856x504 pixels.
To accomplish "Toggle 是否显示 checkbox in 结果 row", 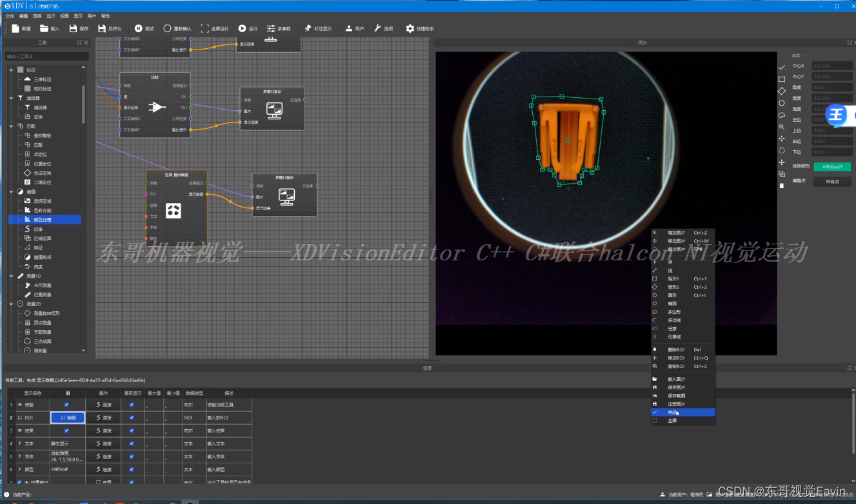I will point(132,431).
